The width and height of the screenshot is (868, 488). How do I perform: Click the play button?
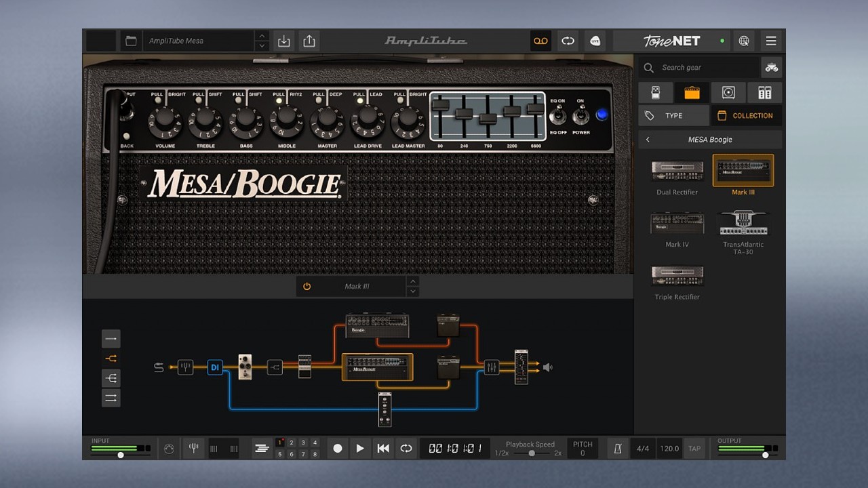(x=360, y=449)
